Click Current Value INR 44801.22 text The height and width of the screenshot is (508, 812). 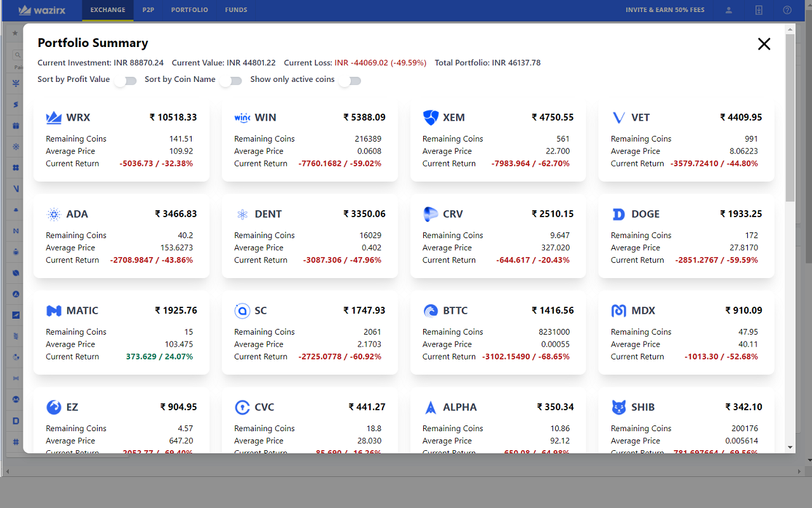[224, 63]
